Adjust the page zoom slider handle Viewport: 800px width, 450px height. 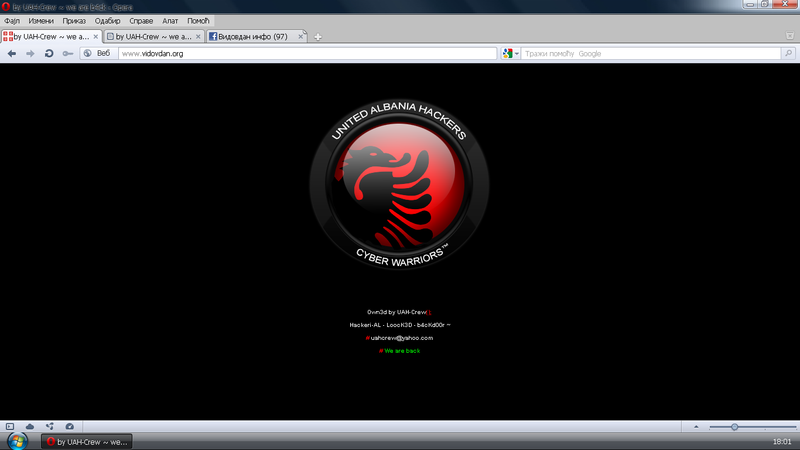click(734, 427)
